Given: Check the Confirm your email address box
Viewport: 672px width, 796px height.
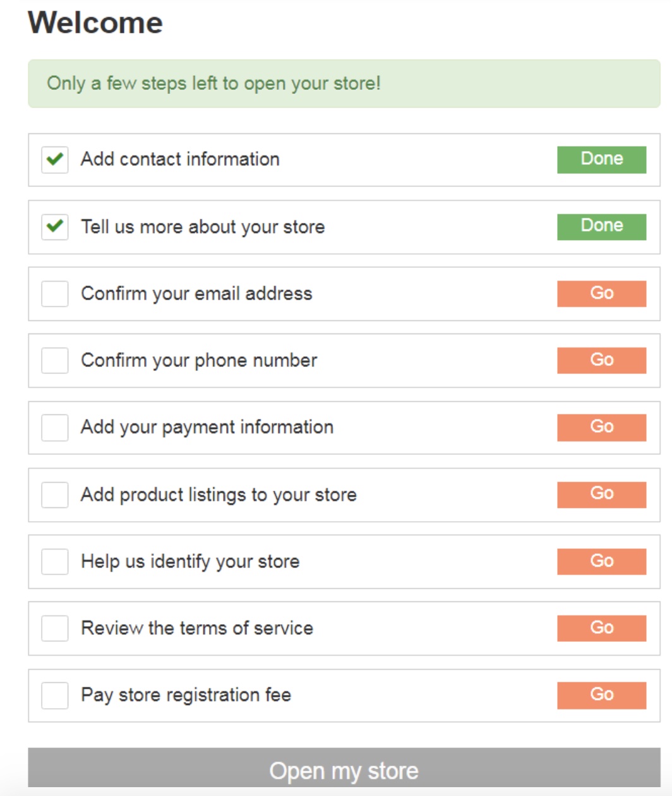Looking at the screenshot, I should tap(55, 294).
